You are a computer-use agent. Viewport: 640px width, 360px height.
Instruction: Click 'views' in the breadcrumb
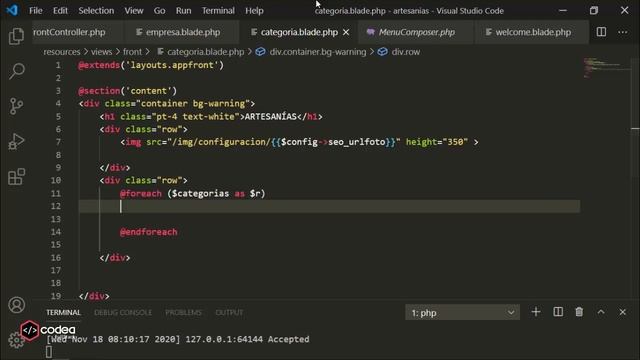[101, 52]
